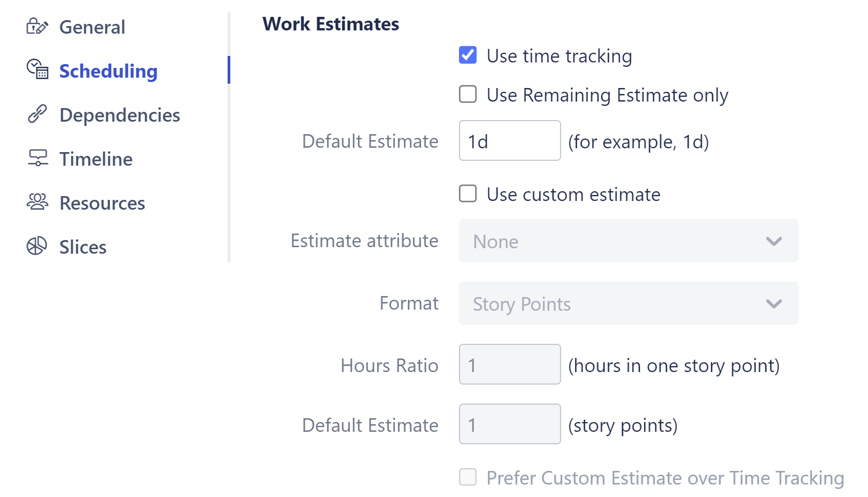Screen dimensions: 868x497
Task: Uncheck the Use time tracking checkbox
Action: (x=468, y=55)
